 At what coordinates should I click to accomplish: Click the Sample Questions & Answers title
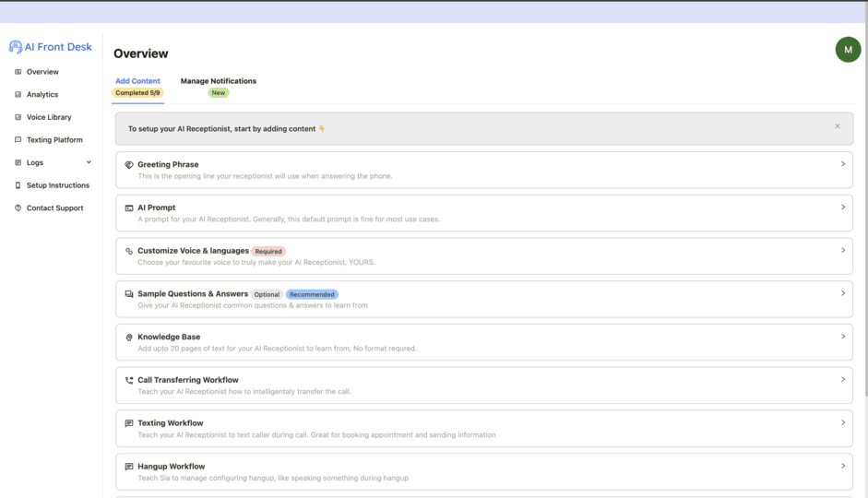(193, 294)
